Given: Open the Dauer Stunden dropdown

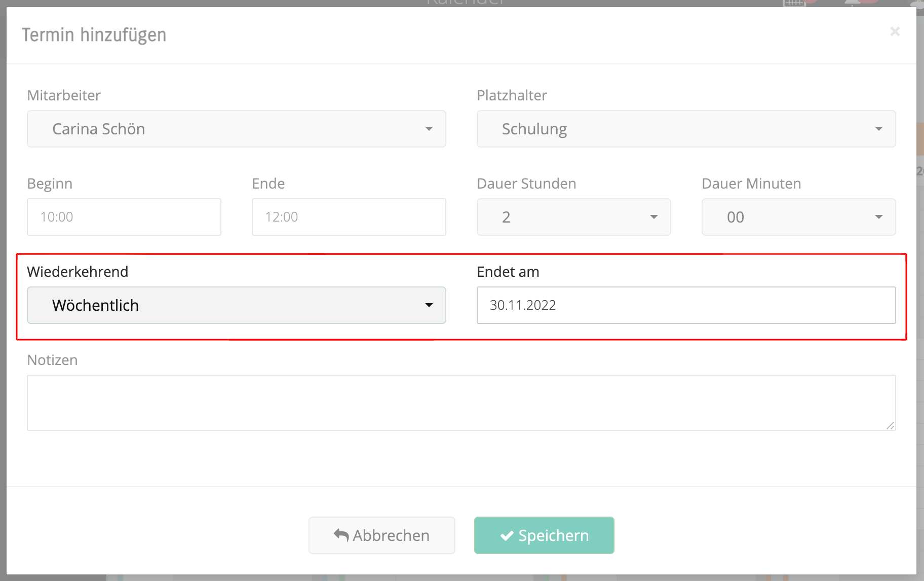Looking at the screenshot, I should 573,217.
